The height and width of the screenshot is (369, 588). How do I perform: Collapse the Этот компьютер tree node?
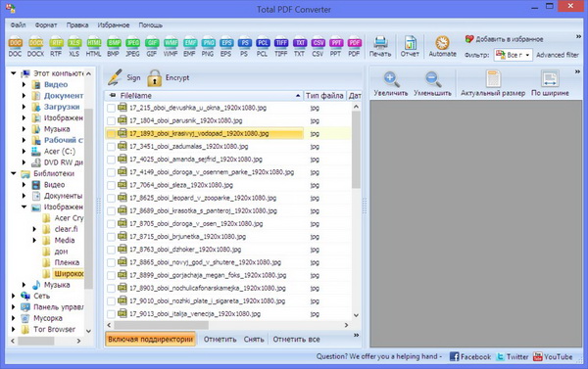[x=14, y=73]
